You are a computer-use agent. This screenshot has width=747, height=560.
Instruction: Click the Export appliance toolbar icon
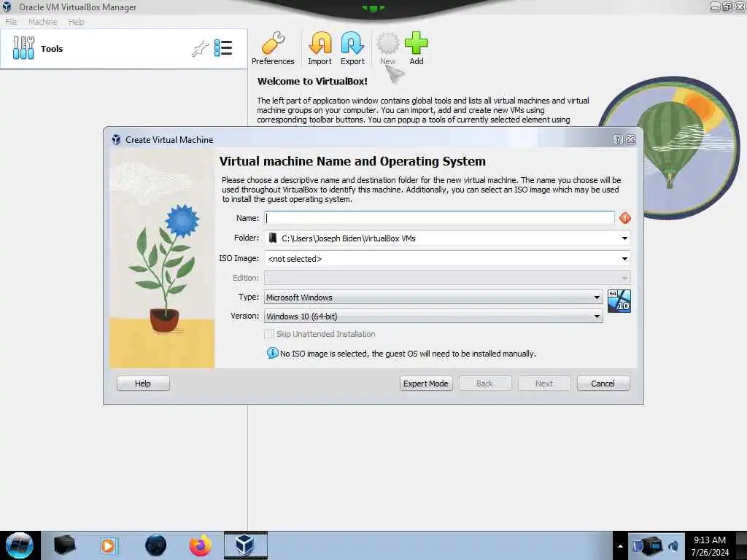coord(352,49)
